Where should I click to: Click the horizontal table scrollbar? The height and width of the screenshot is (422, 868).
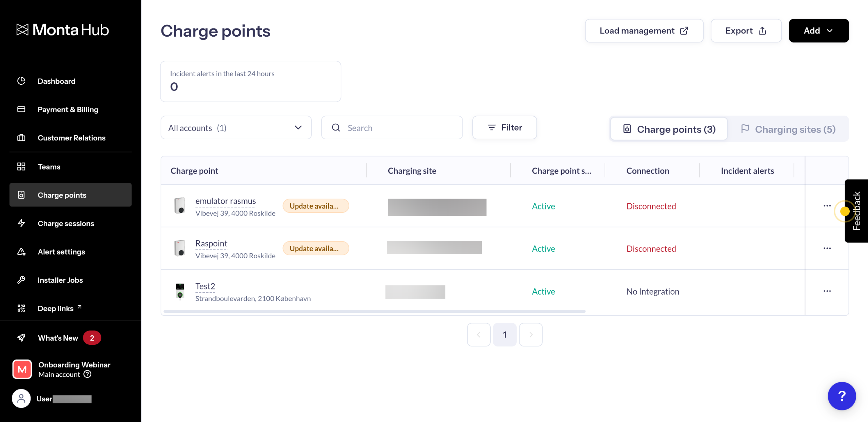click(x=374, y=311)
